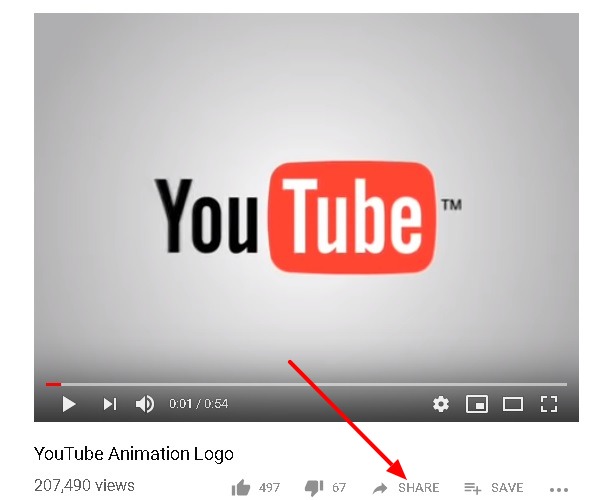The width and height of the screenshot is (600, 500).
Task: Click the save-to-playlist icon
Action: point(472,488)
